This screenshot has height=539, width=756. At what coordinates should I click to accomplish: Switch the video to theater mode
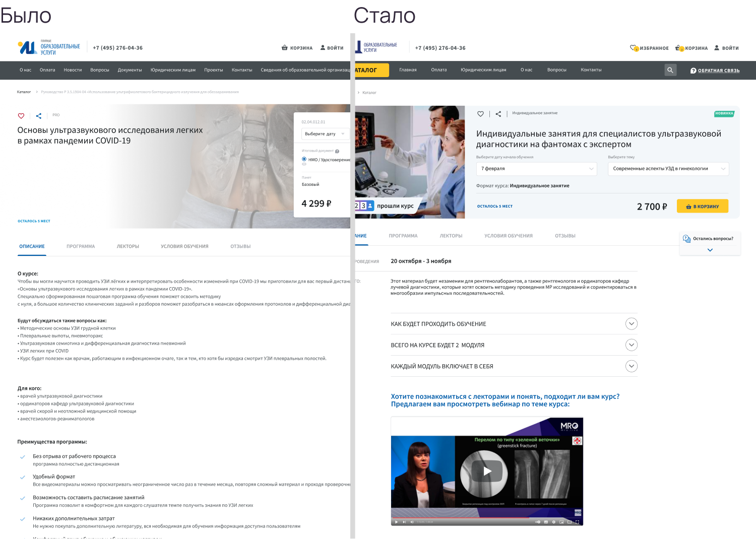click(x=570, y=522)
